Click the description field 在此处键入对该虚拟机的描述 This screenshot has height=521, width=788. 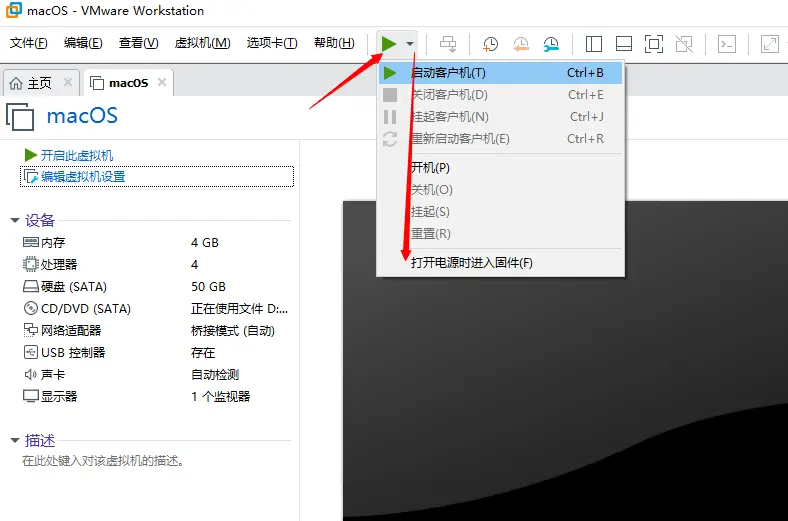click(x=103, y=461)
